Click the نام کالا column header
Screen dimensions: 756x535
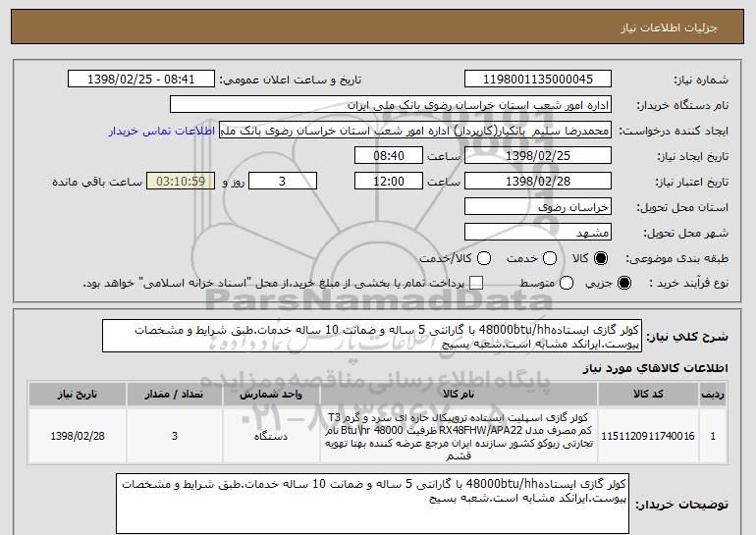click(459, 395)
